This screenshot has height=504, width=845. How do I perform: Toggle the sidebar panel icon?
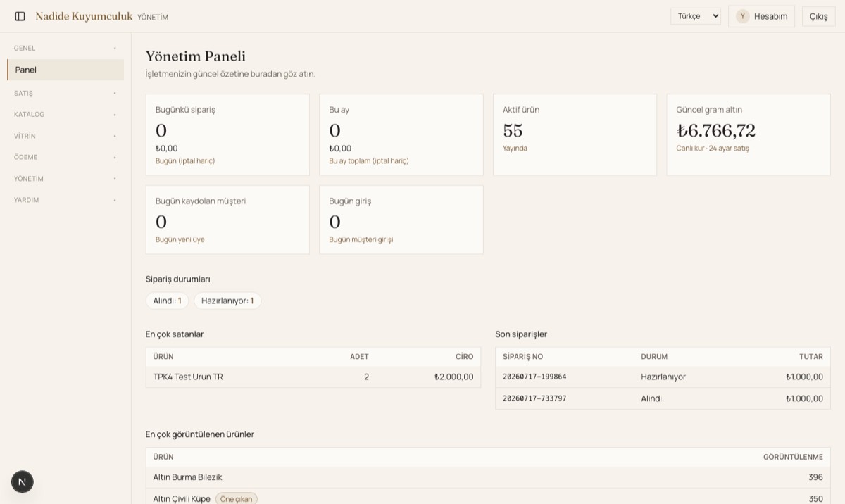pos(20,16)
